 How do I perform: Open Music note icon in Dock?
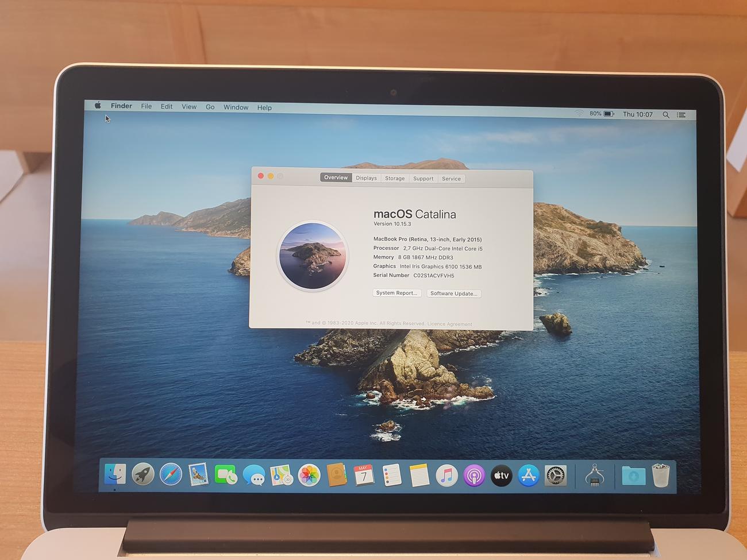[446, 476]
